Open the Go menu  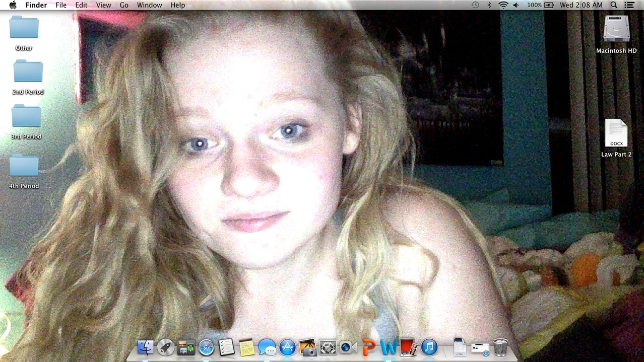coord(124,5)
